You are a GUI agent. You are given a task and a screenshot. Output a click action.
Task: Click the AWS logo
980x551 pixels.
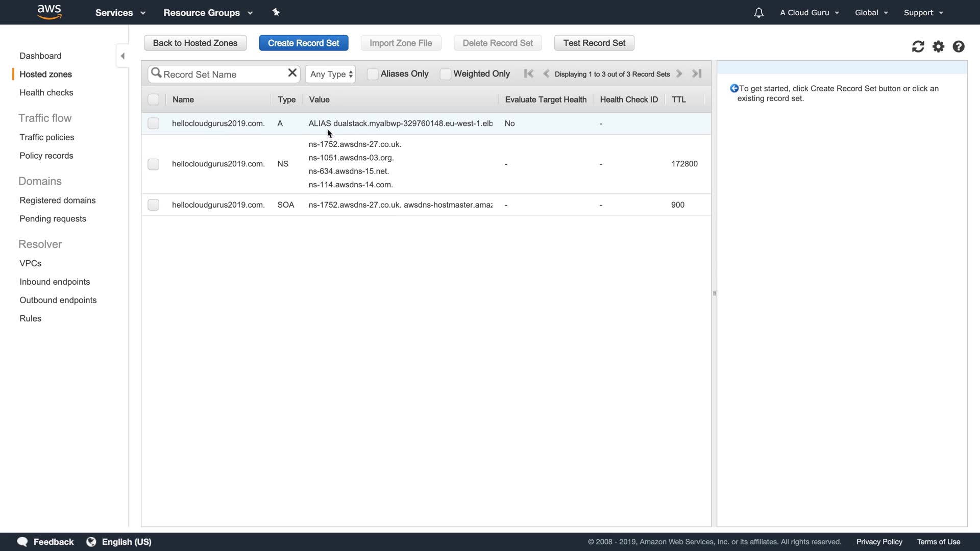[50, 12]
